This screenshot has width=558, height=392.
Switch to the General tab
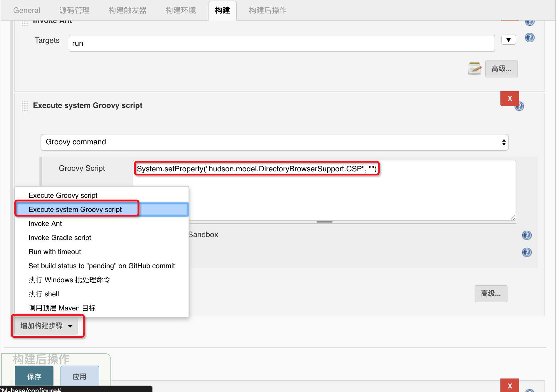click(27, 10)
